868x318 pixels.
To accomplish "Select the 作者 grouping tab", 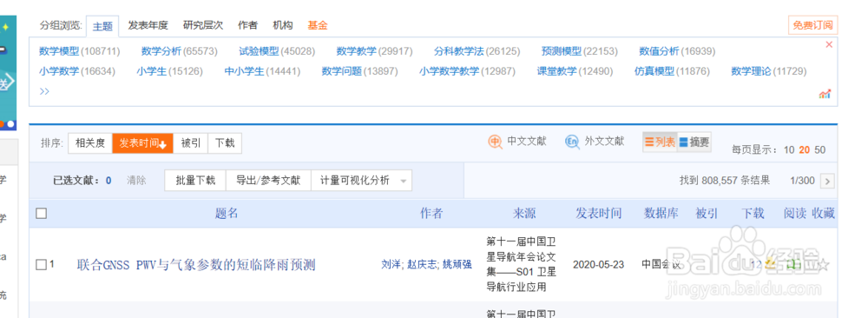I will (x=247, y=25).
